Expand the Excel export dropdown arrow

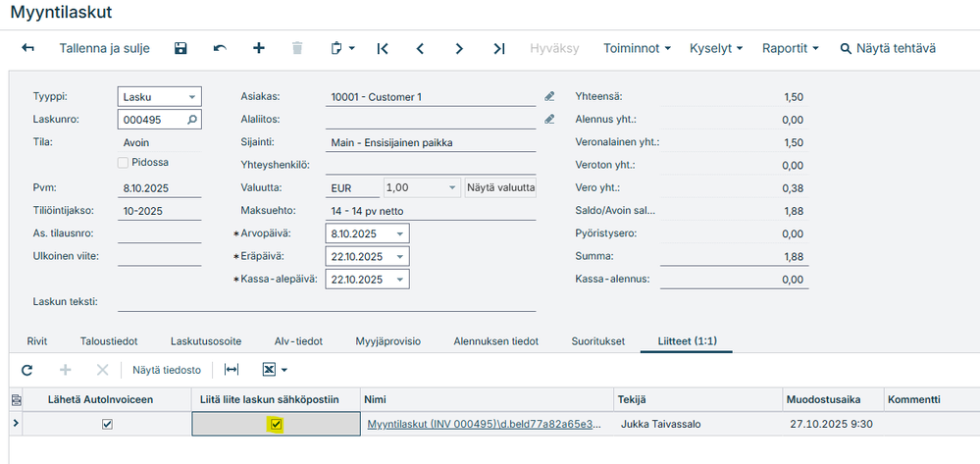click(284, 370)
